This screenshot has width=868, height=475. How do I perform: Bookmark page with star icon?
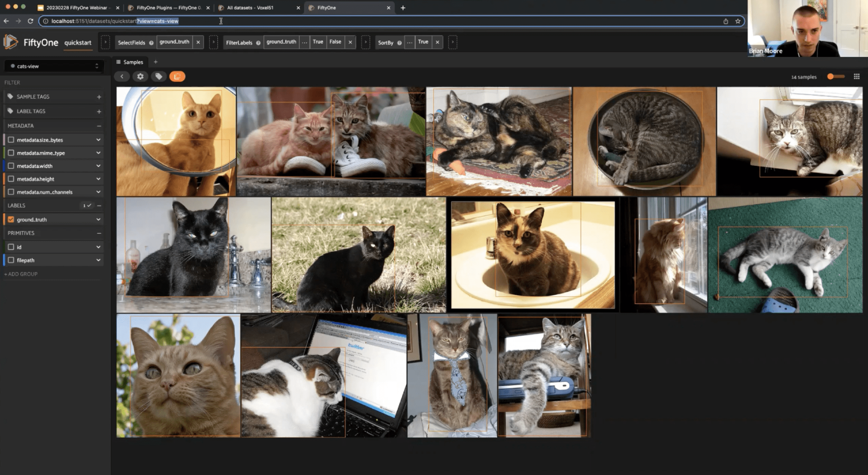(x=738, y=21)
